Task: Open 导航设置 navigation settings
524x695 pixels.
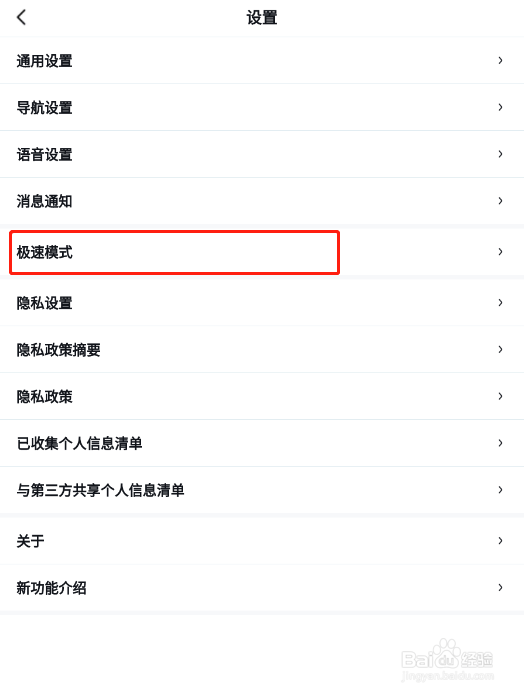Action: coord(262,107)
